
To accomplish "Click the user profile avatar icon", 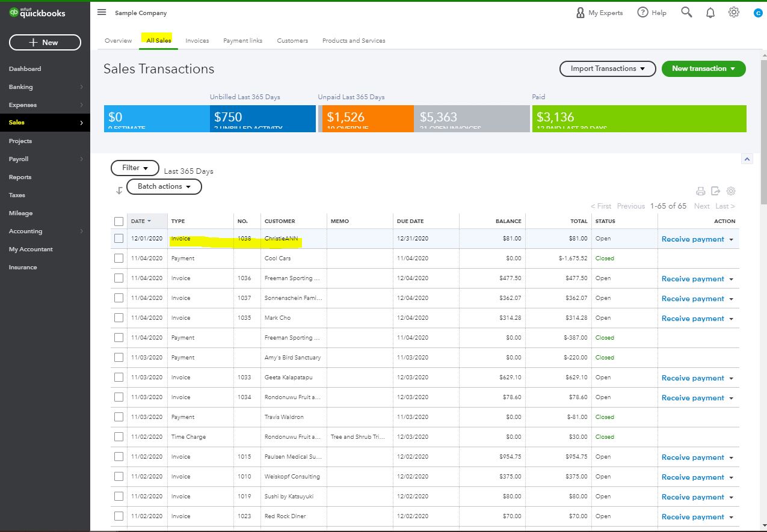I will pyautogui.click(x=757, y=13).
